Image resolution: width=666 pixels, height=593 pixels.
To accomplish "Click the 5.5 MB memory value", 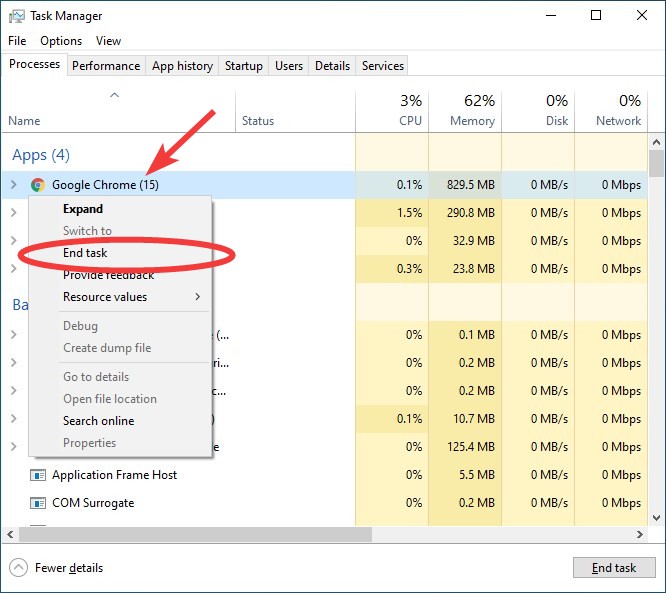I will tap(477, 475).
